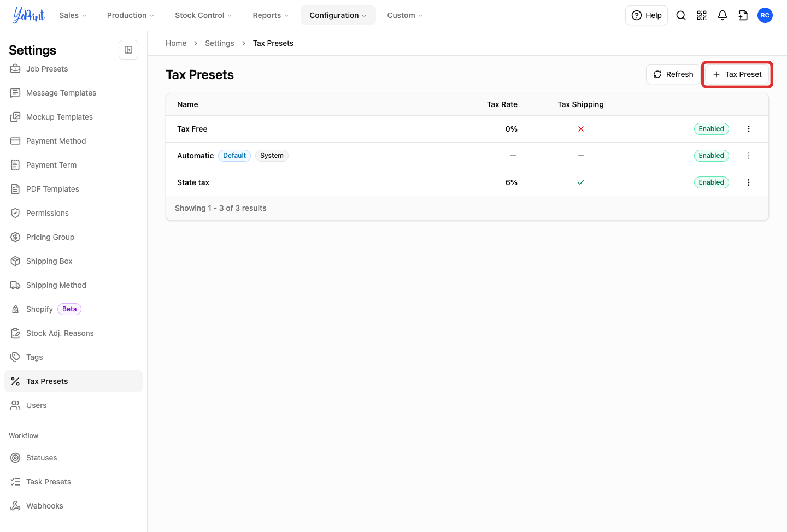This screenshot has width=787, height=532.
Task: Expand the Stock Control dropdown menu
Action: click(x=203, y=15)
